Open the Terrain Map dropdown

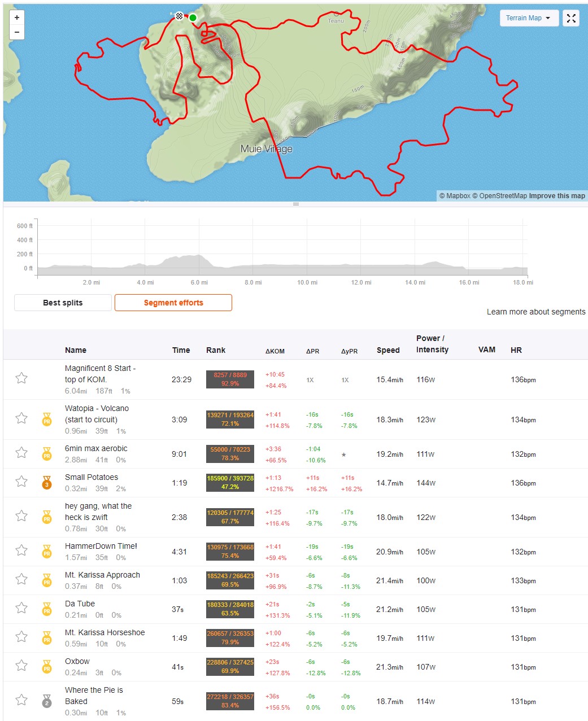point(529,18)
